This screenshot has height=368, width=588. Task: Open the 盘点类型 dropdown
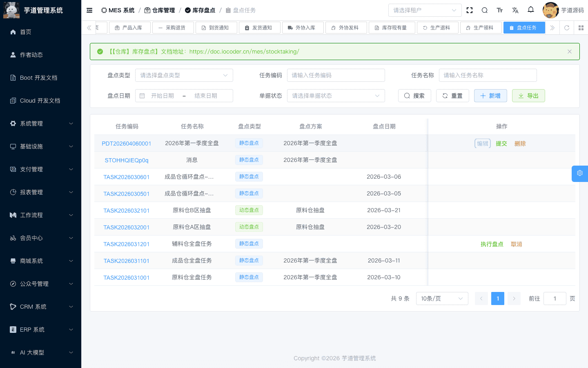point(184,75)
